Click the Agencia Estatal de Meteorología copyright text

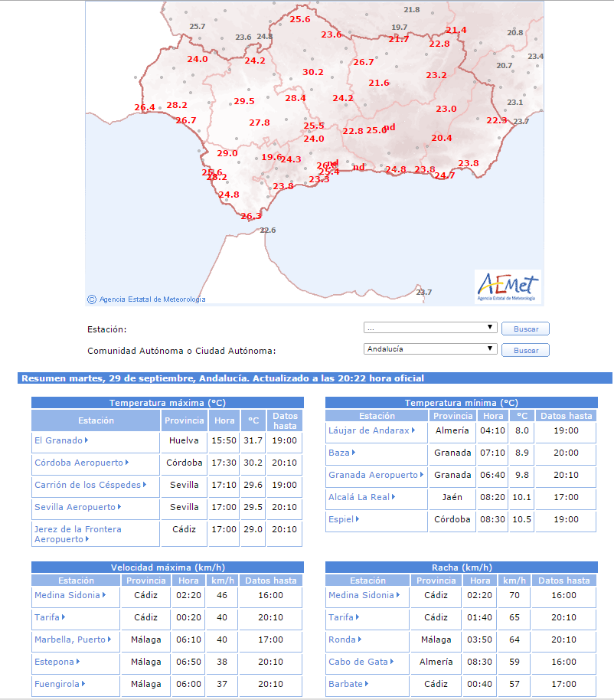[x=152, y=299]
